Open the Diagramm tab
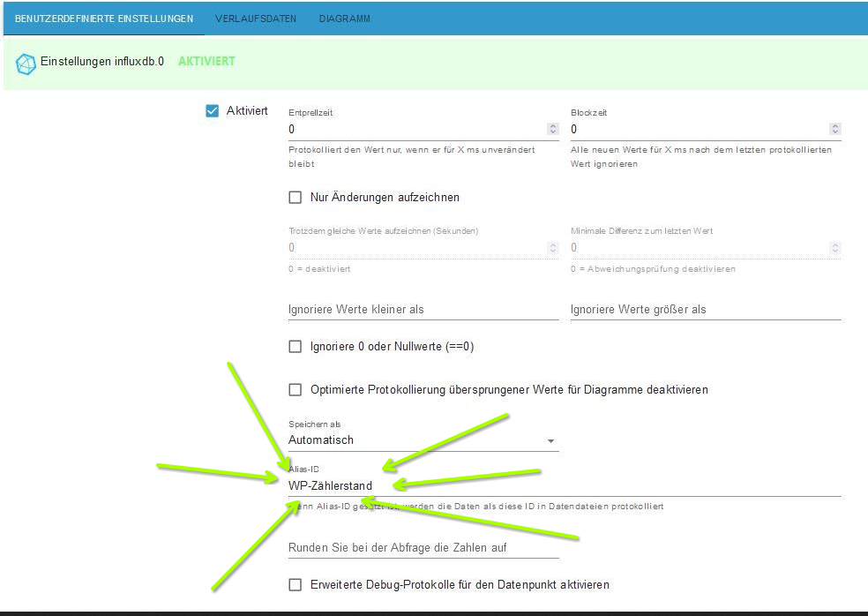The width and height of the screenshot is (868, 616). coord(344,19)
